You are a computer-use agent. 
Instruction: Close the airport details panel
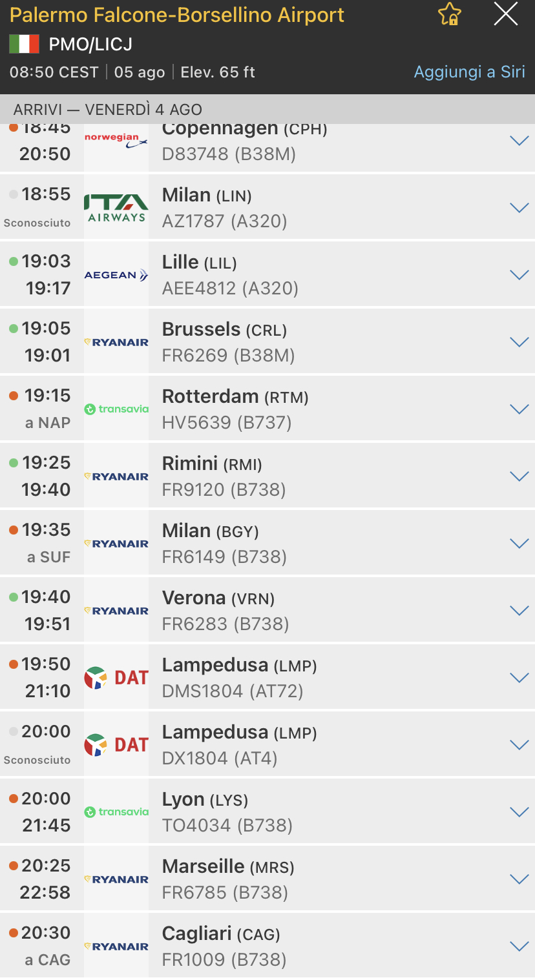[505, 14]
